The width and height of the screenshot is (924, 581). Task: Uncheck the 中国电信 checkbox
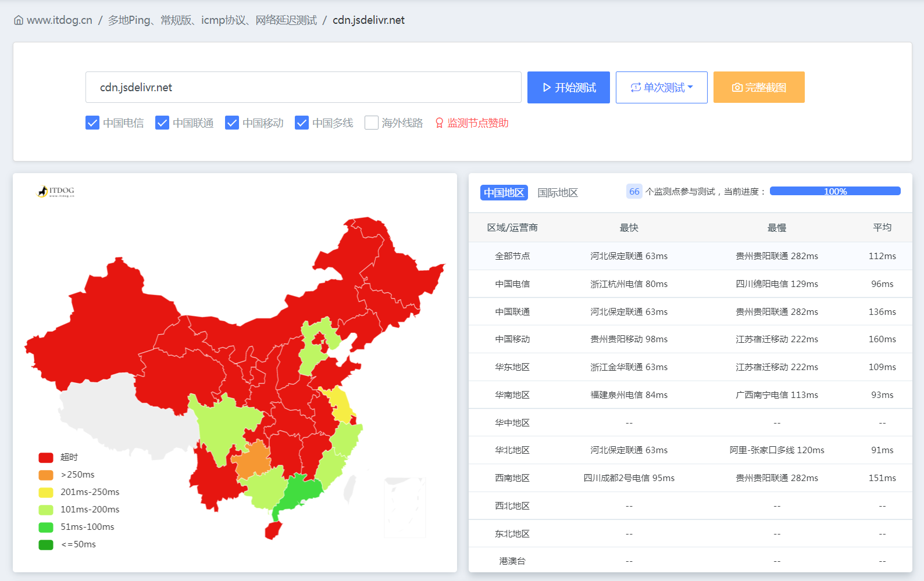[x=92, y=123]
